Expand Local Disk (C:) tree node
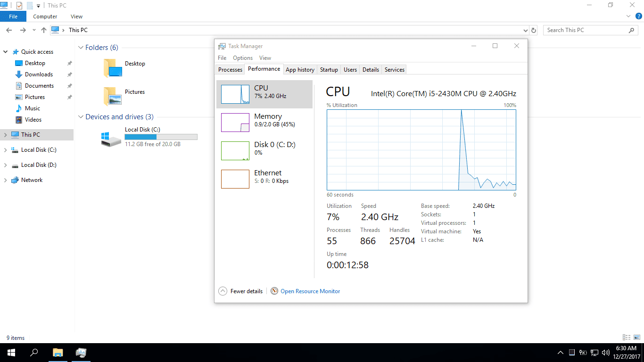 (6, 150)
